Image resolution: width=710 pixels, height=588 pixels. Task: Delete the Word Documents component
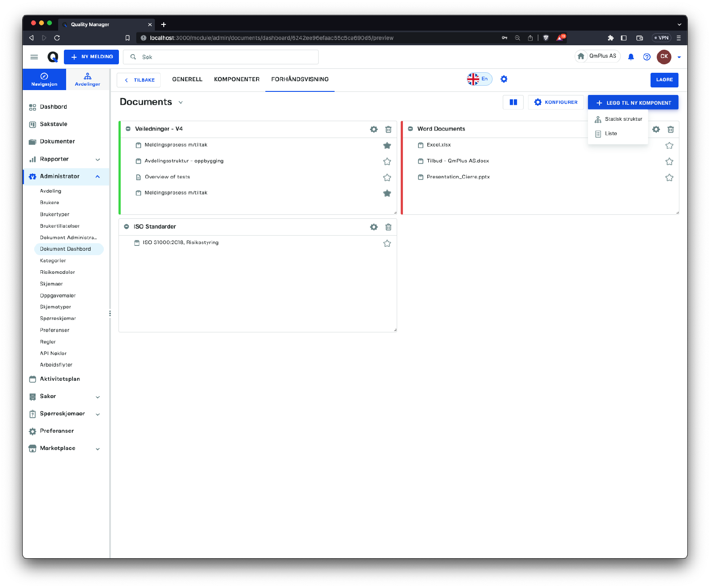[671, 129]
